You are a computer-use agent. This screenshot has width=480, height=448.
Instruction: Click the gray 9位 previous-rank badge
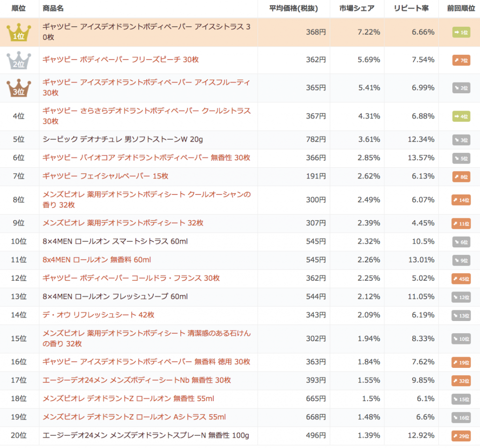tap(461, 260)
